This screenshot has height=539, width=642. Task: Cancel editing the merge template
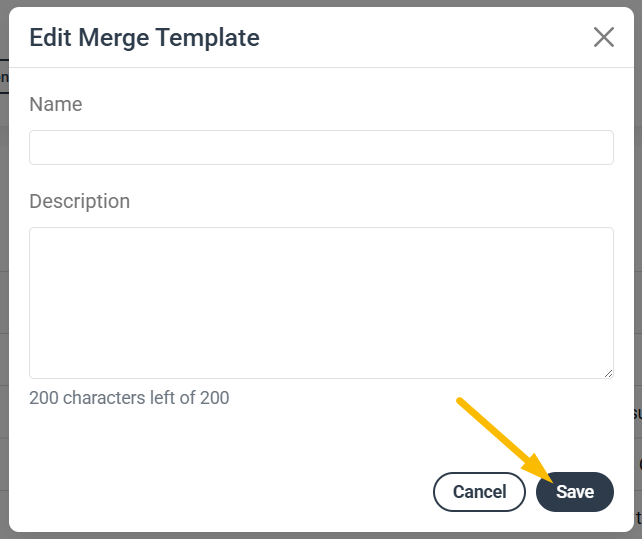pos(479,491)
